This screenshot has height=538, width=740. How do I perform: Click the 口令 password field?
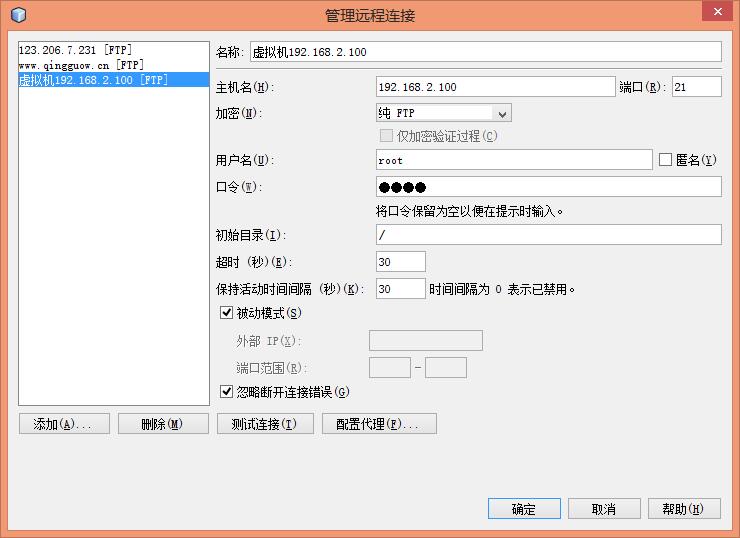(x=549, y=187)
